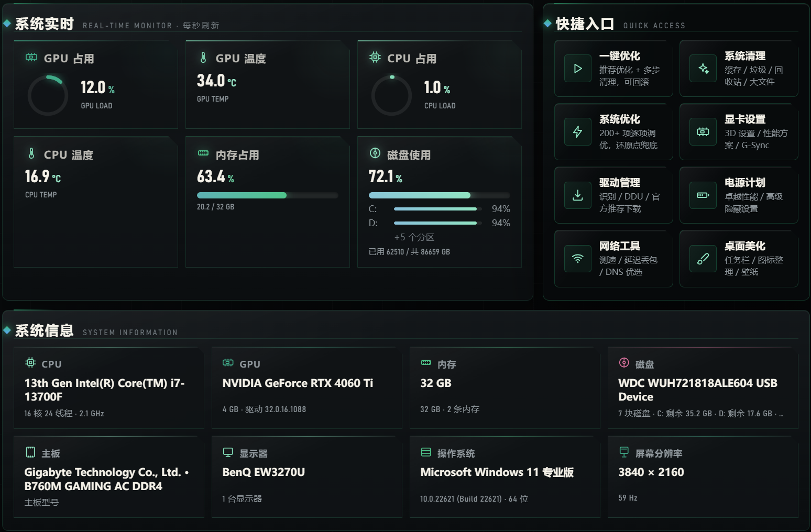811x532 pixels.
Task: Click the chip icon on CPU 占用
Action: pos(375,57)
